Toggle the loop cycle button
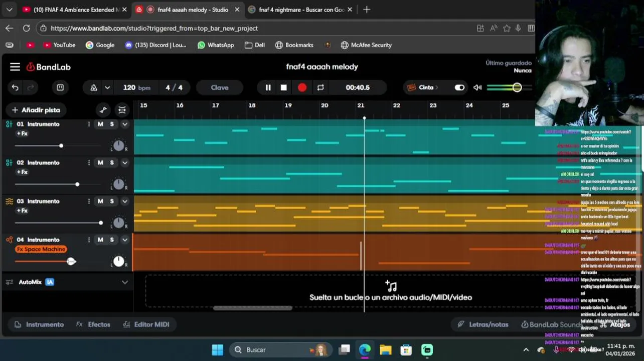Image resolution: width=644 pixels, height=361 pixels. pyautogui.click(x=320, y=88)
